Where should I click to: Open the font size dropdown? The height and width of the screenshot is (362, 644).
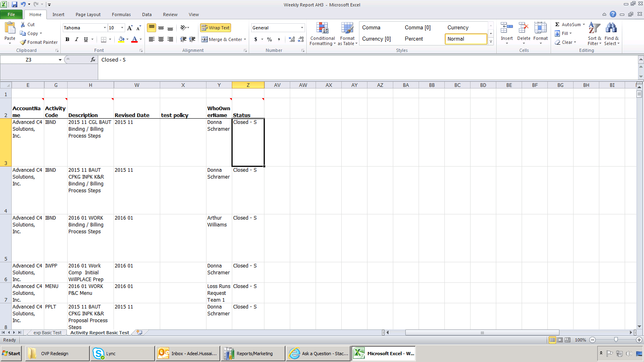point(122,28)
